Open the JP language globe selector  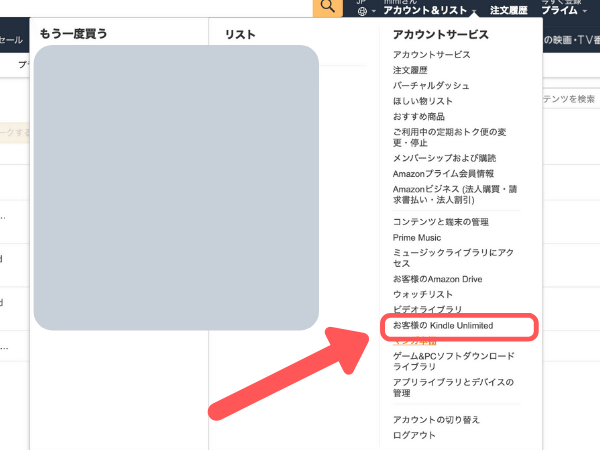tap(366, 9)
